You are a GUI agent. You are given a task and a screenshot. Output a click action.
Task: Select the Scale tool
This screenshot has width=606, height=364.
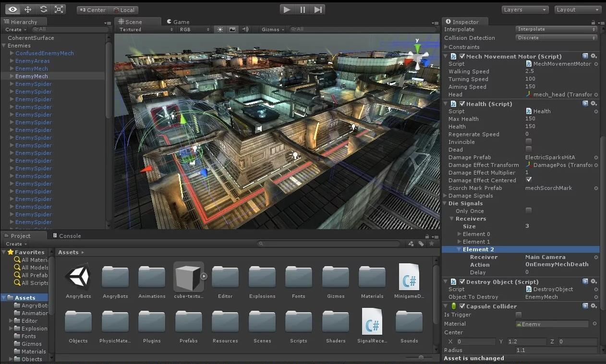(59, 9)
